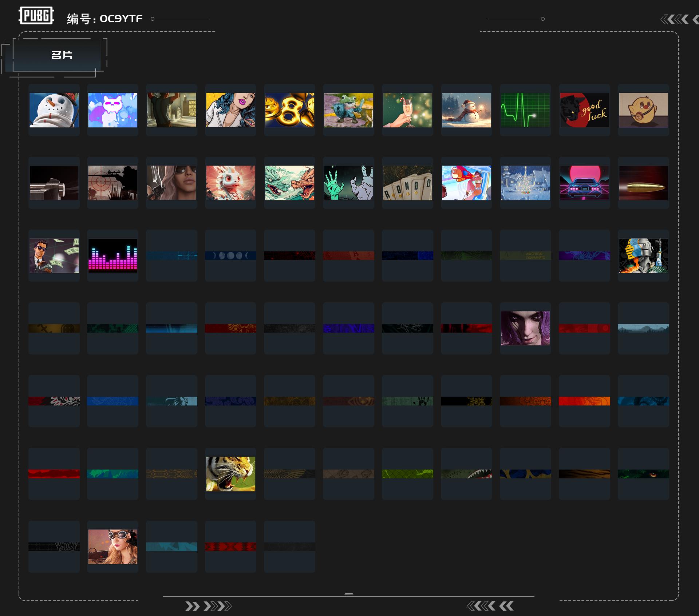Select the black banner with gold ornament
The width and height of the screenshot is (699, 616).
point(466,401)
